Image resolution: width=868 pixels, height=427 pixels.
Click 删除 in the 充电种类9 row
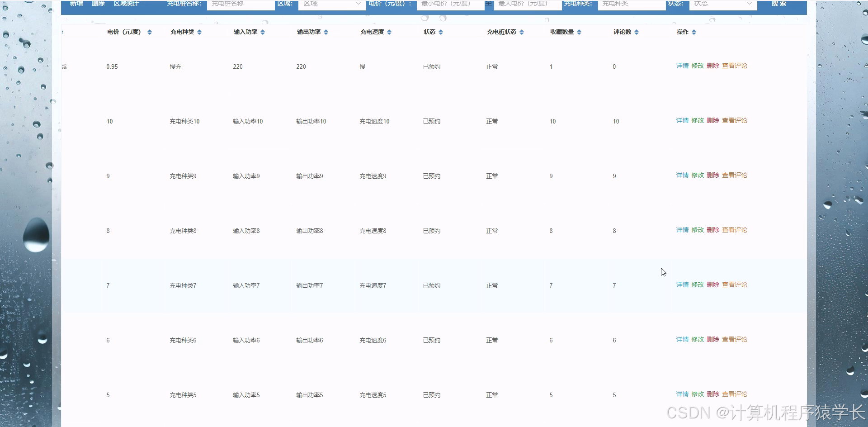(713, 175)
